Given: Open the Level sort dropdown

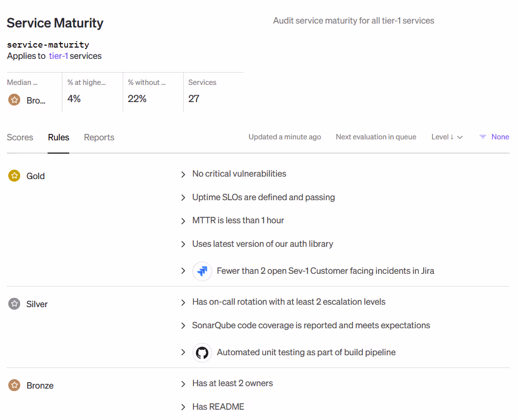Looking at the screenshot, I should pyautogui.click(x=447, y=137).
